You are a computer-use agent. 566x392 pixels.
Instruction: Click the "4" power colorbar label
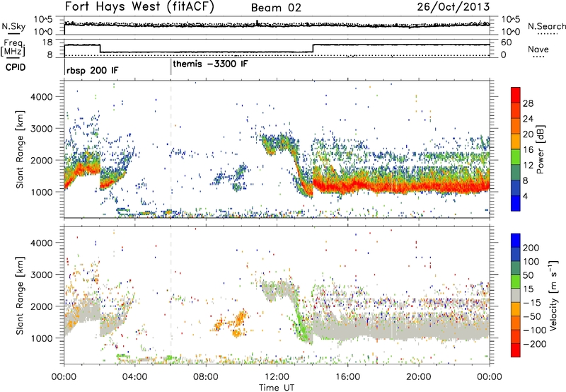pos(525,196)
